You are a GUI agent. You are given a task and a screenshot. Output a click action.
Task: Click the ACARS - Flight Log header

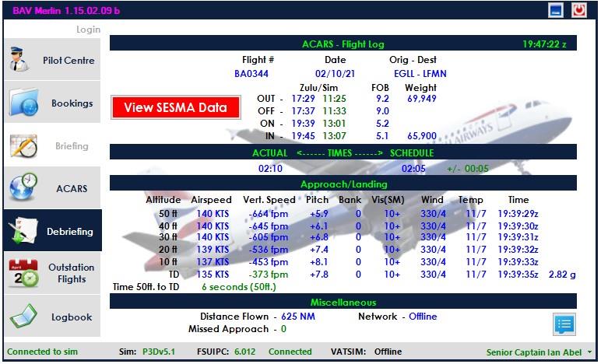[x=343, y=44]
